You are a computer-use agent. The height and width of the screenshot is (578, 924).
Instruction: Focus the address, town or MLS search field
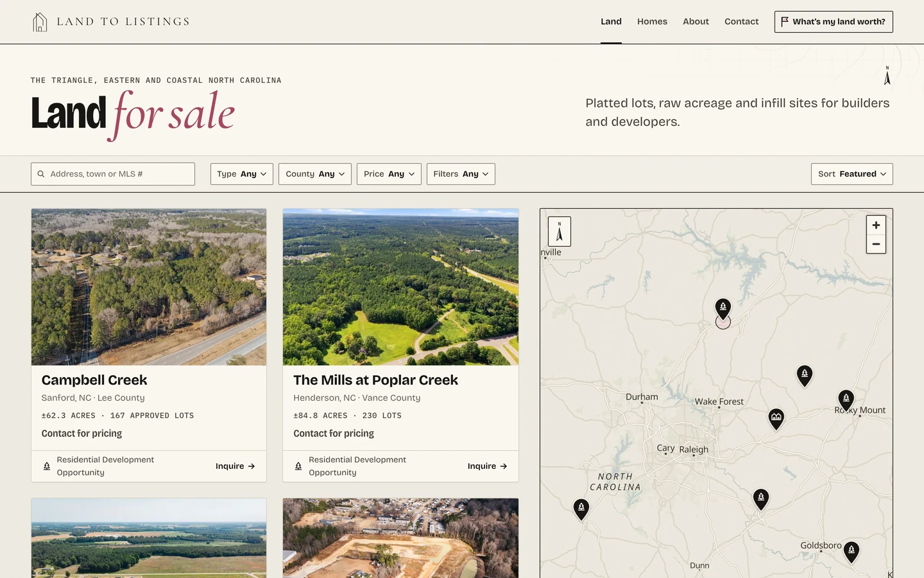tap(113, 174)
